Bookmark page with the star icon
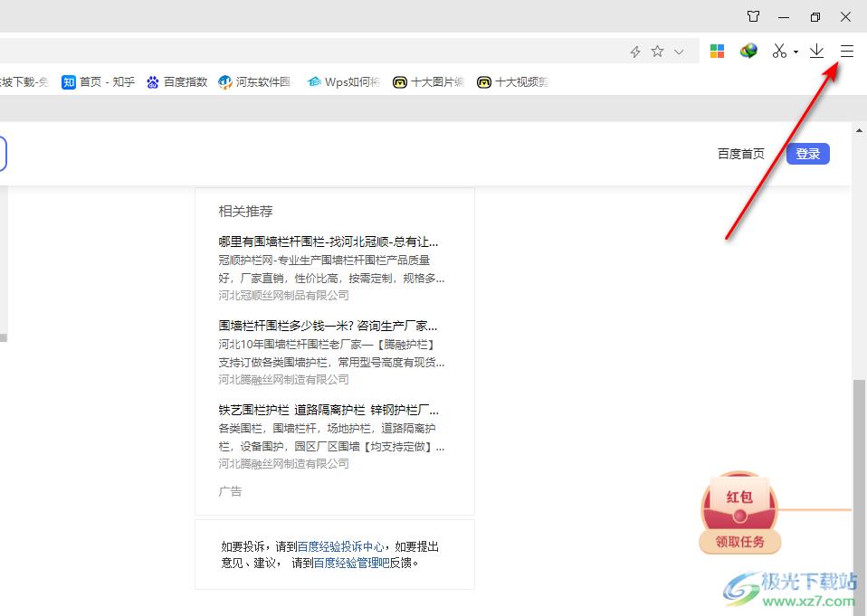Viewport: 867px width, 616px height. pyautogui.click(x=657, y=52)
